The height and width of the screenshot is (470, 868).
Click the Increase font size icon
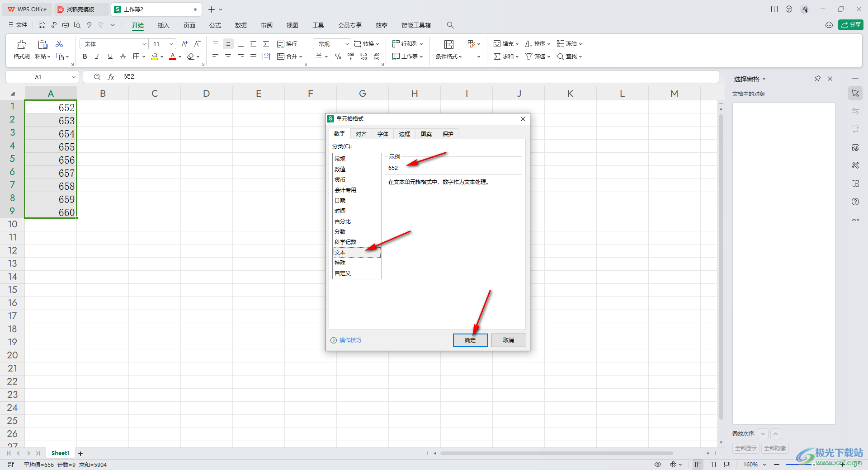184,44
